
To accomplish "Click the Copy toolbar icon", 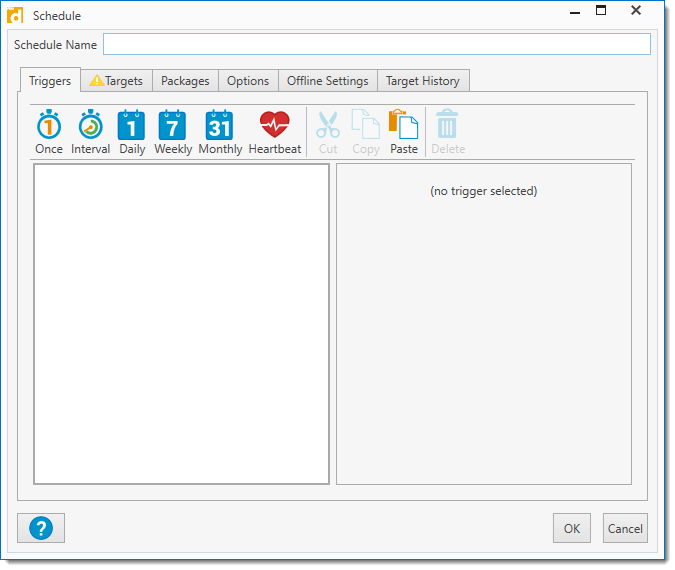I will click(365, 132).
